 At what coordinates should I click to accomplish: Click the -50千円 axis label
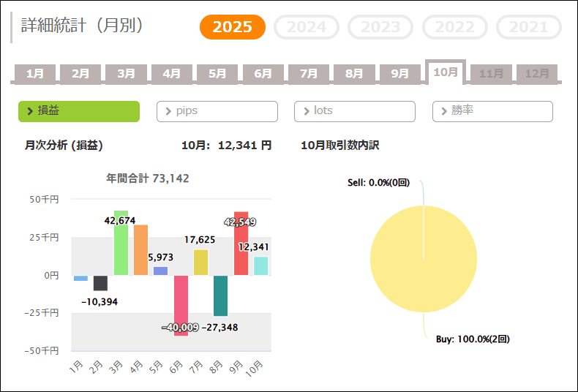point(42,351)
